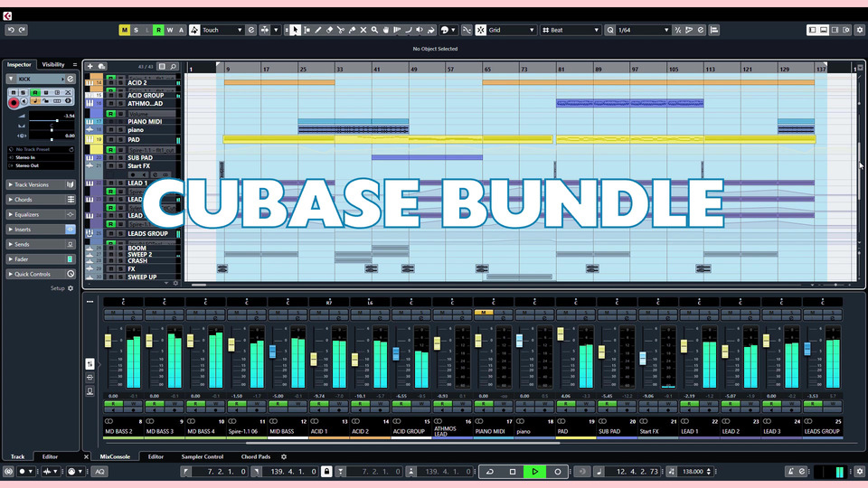Screen dimensions: 868x488
Task: Adjust the PAD mixer channel fader
Action: (x=561, y=334)
